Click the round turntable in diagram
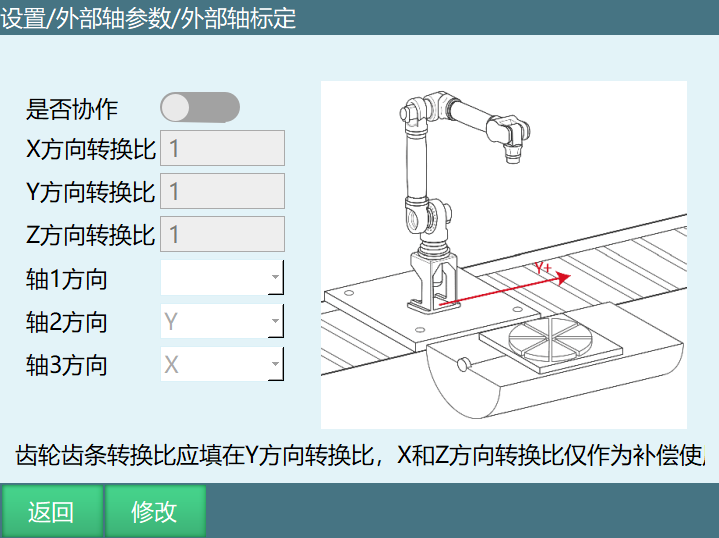Image resolution: width=719 pixels, height=538 pixels. (550, 340)
